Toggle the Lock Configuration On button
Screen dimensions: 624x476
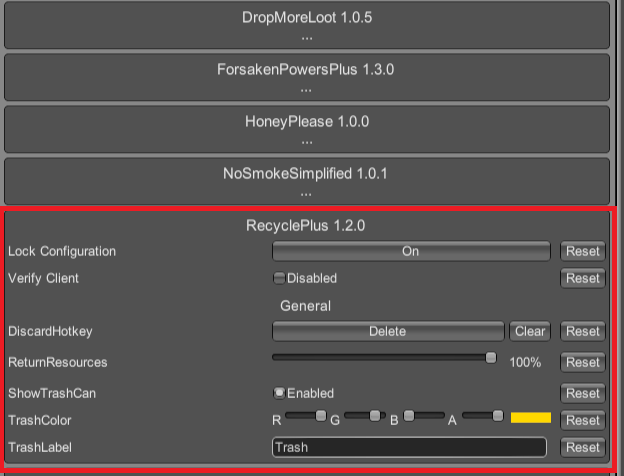coord(411,251)
